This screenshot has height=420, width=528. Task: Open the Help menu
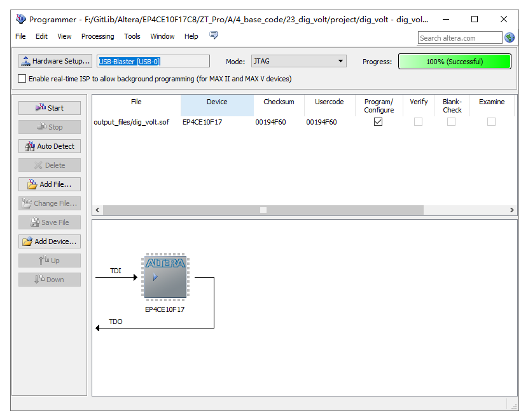pyautogui.click(x=191, y=36)
